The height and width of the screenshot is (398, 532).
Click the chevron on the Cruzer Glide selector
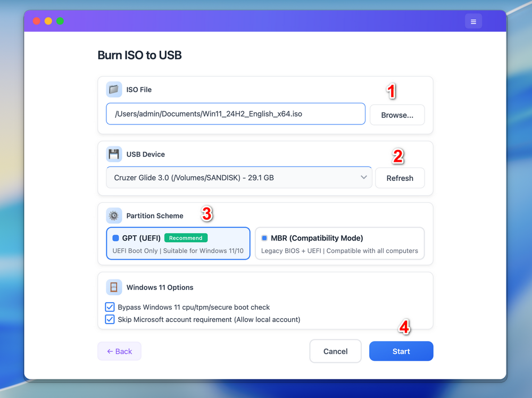pyautogui.click(x=364, y=178)
